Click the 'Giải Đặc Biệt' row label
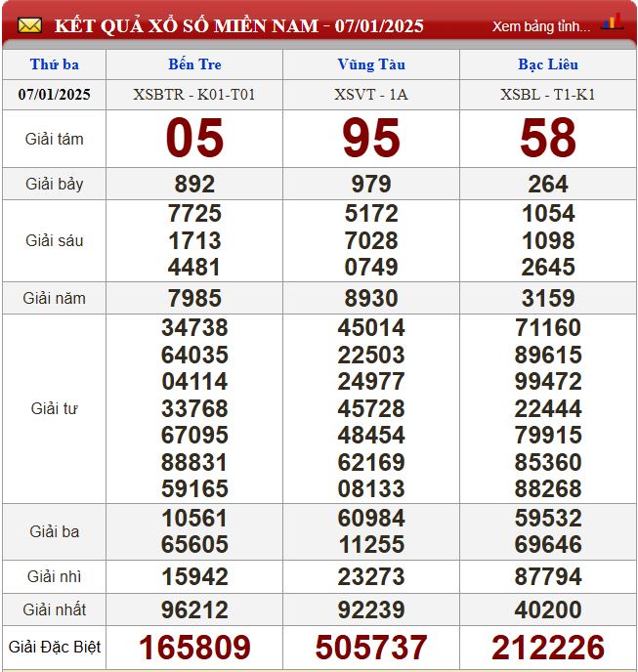 tap(55, 647)
